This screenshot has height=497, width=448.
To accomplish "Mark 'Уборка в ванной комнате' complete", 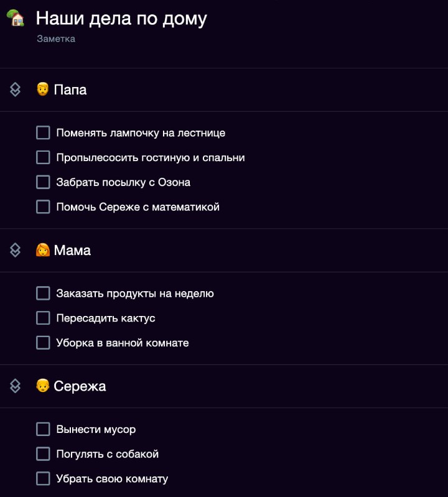I will 43,343.
